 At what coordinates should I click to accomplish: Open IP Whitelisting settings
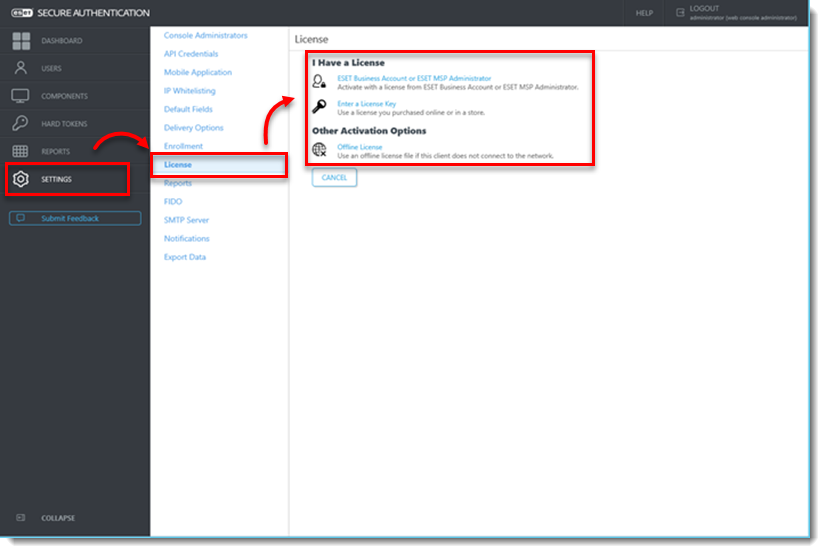pos(189,91)
